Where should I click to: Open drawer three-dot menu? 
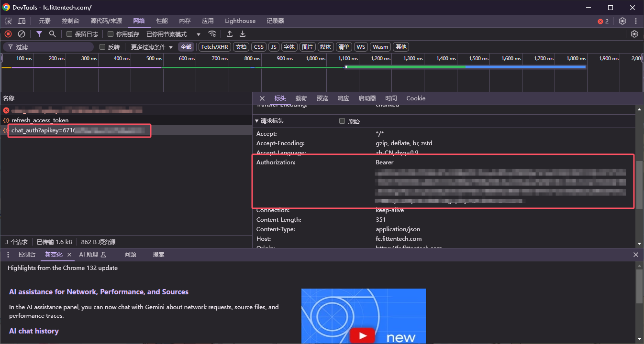[x=8, y=255]
